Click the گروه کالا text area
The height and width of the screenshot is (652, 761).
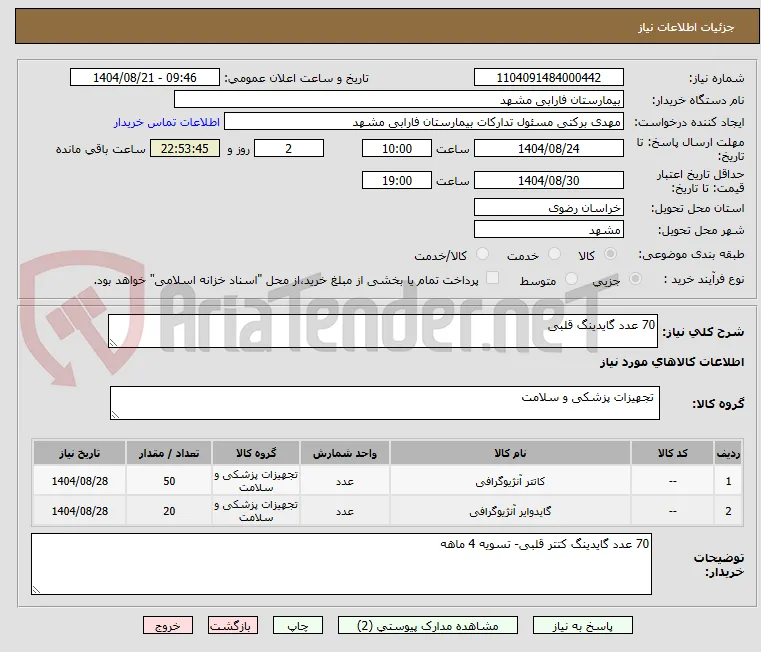click(384, 403)
